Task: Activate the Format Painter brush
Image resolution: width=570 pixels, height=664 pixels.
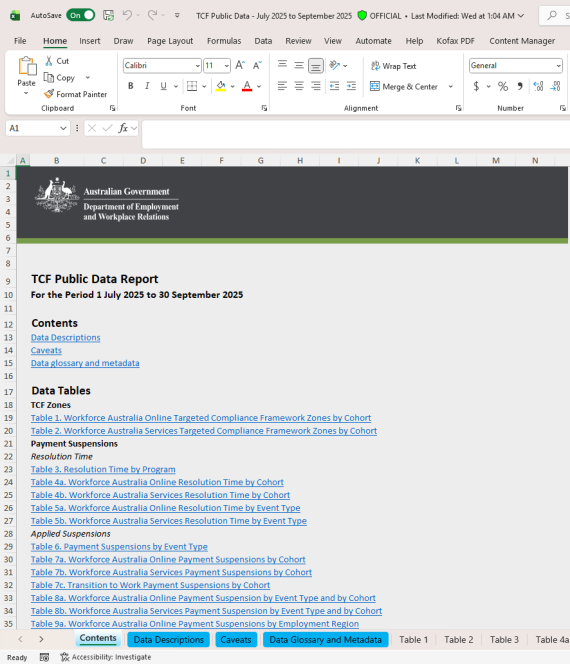Action: click(49, 94)
